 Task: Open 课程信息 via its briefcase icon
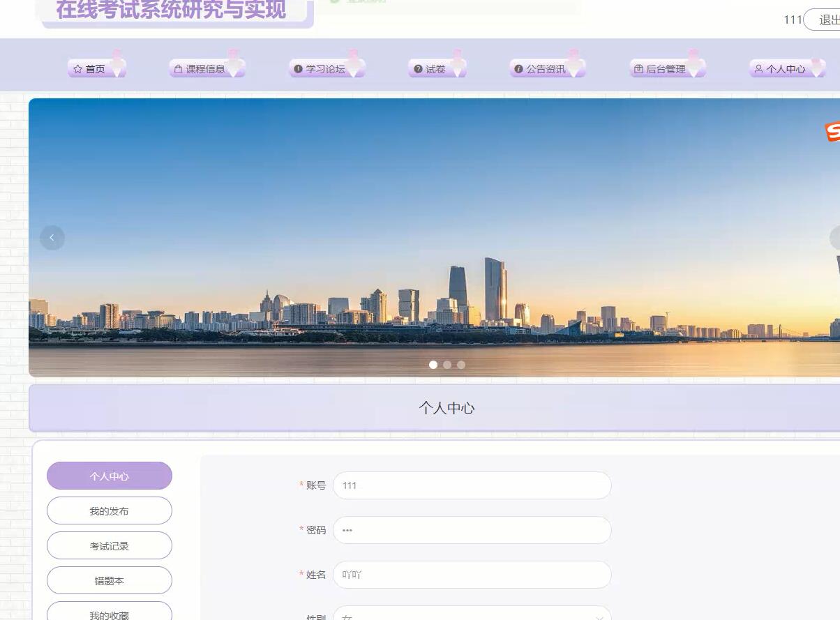[x=178, y=68]
